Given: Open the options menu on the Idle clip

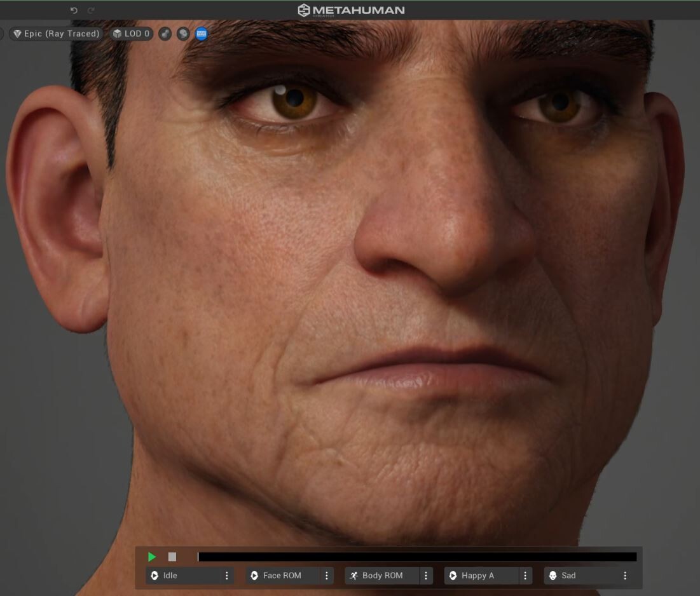Looking at the screenshot, I should point(226,576).
